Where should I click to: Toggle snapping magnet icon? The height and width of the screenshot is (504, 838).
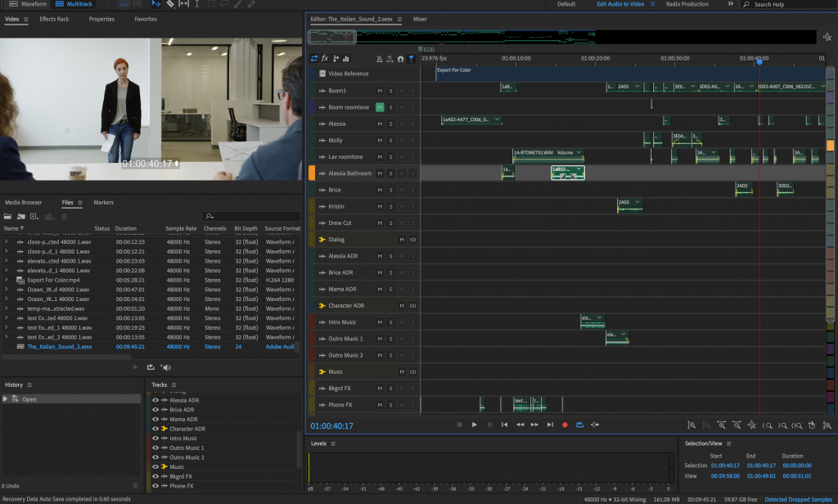coord(400,59)
